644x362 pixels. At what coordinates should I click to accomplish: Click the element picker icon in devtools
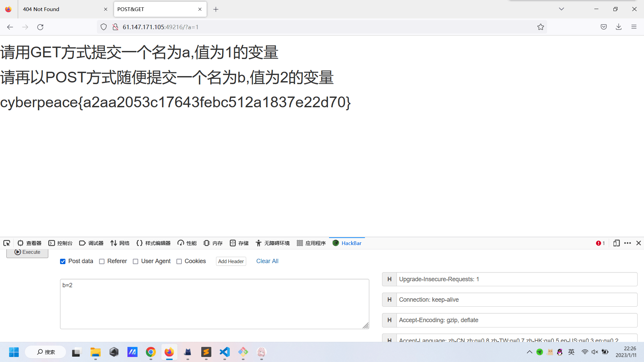coord(7,243)
